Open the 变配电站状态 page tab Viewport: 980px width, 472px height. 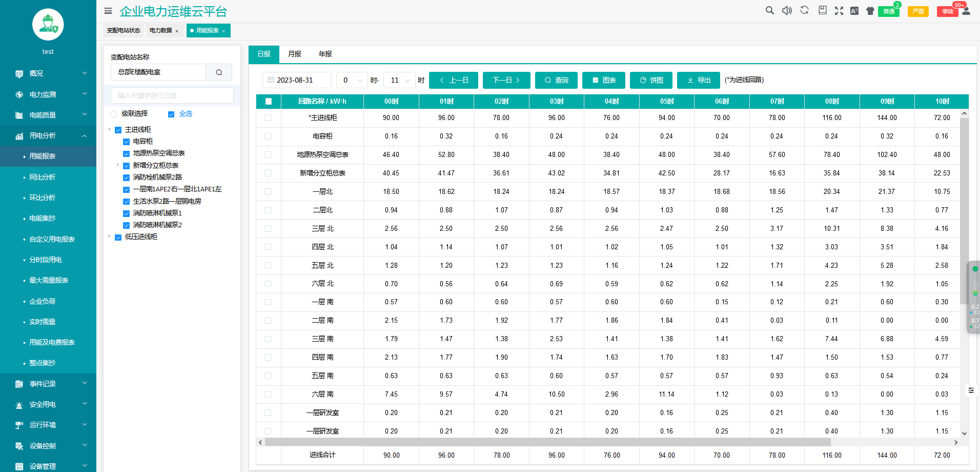pos(124,31)
